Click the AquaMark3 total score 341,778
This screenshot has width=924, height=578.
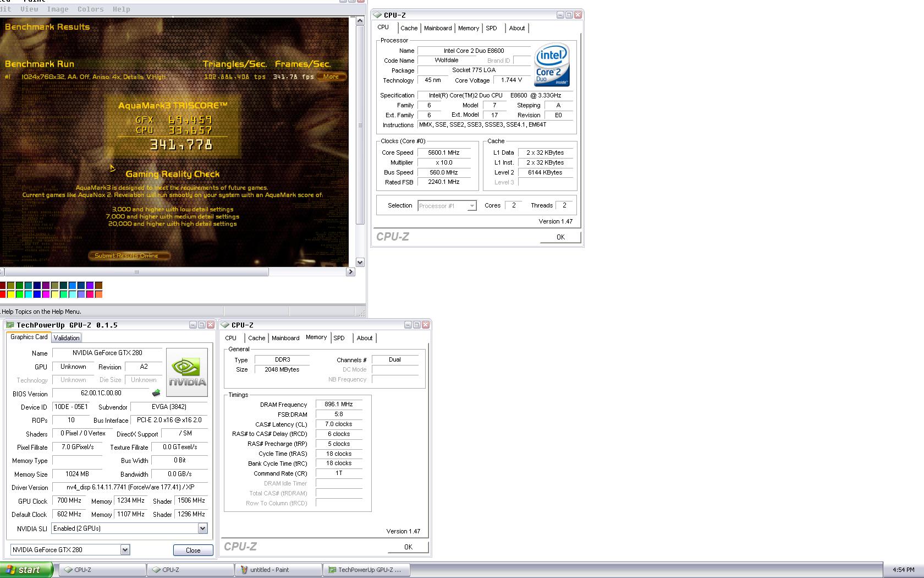181,145
